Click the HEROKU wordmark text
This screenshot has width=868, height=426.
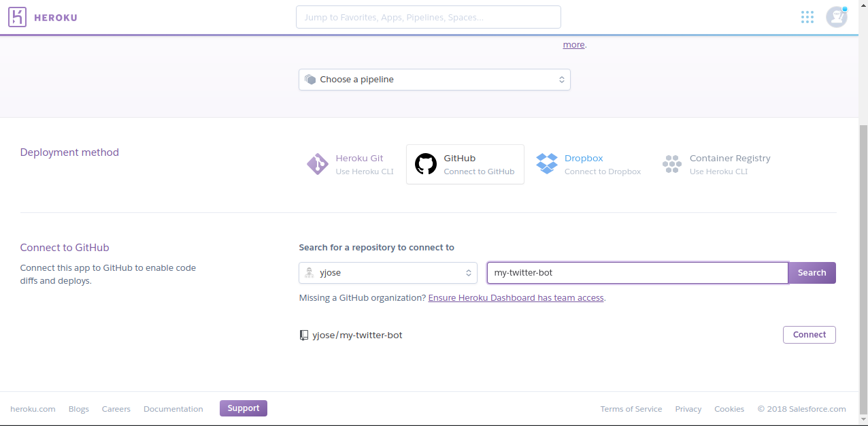tap(55, 18)
